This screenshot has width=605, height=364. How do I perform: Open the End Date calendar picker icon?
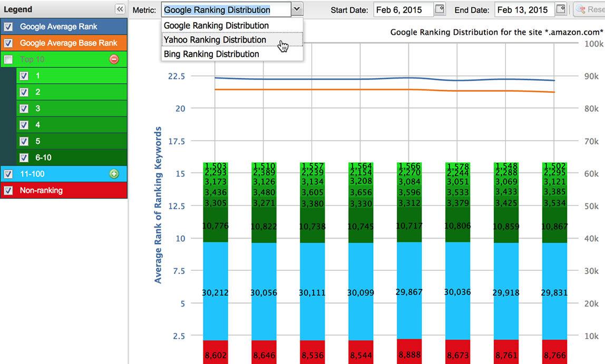tap(560, 9)
